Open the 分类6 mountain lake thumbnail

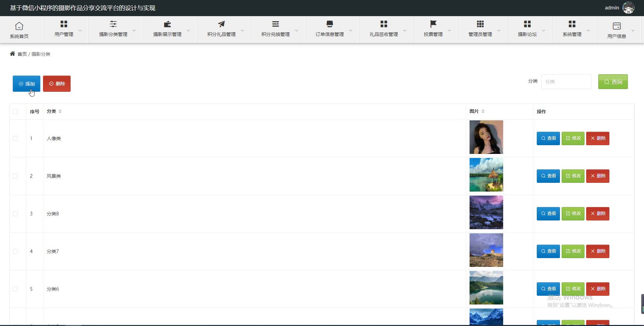tap(486, 288)
